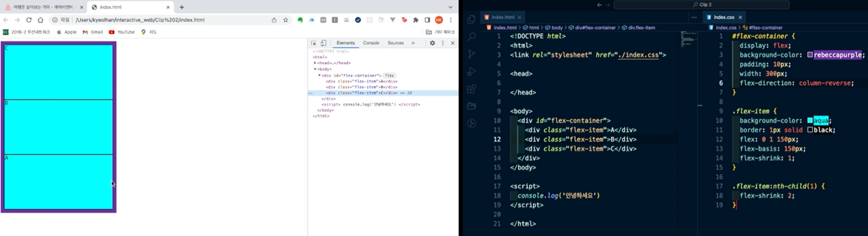The image size is (868, 236).
Task: Click the share icon in address bar
Action: coord(274,20)
